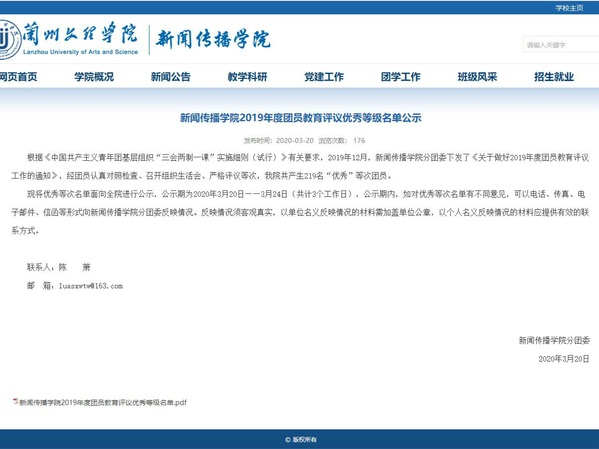Open the 招生就业 navigation item
599x449 pixels.
click(554, 77)
